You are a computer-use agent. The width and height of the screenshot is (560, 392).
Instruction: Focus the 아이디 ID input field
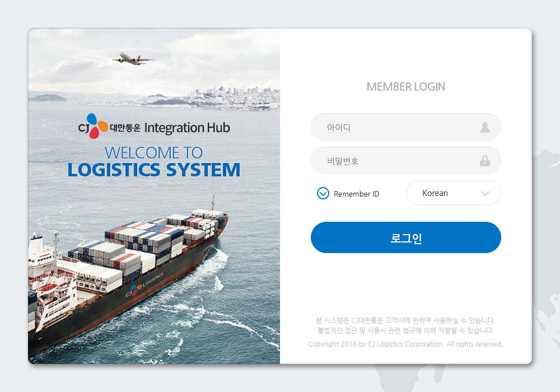405,127
